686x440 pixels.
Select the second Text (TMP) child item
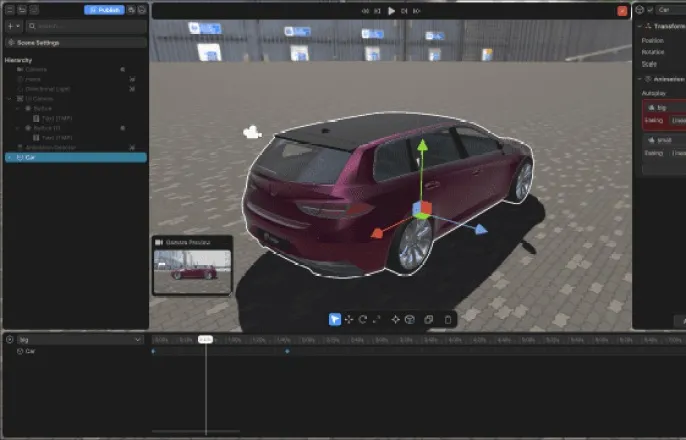click(x=57, y=138)
